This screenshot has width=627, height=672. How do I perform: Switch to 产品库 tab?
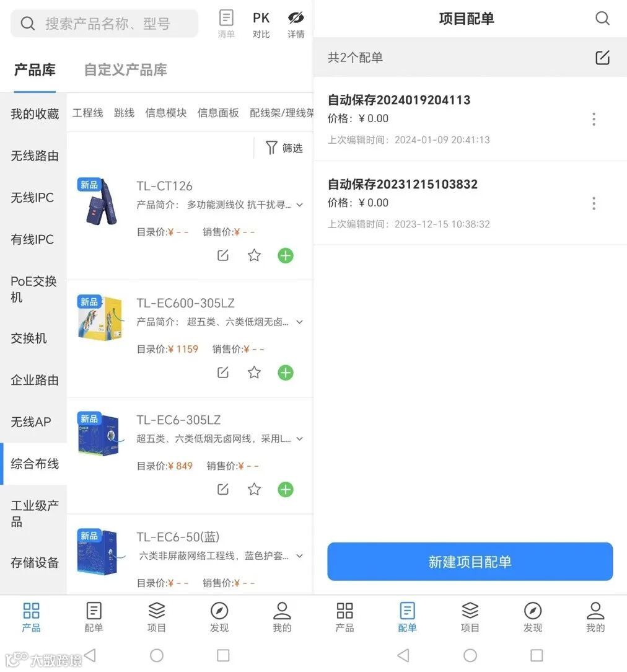(x=35, y=70)
